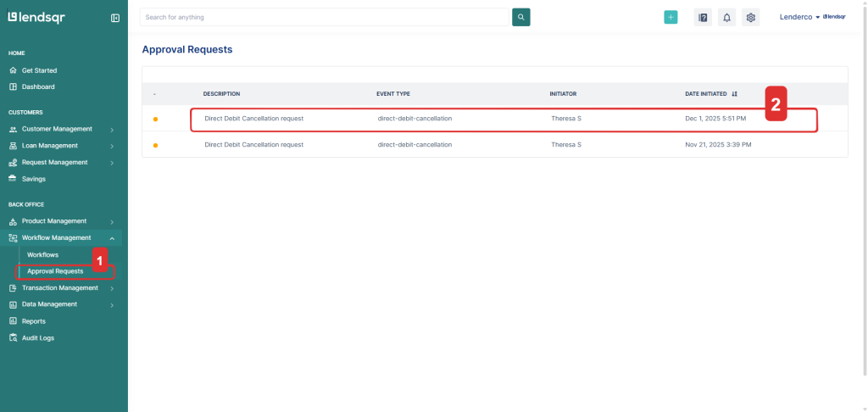Open Approval Requests sidebar item
The image size is (868, 412).
[55, 271]
